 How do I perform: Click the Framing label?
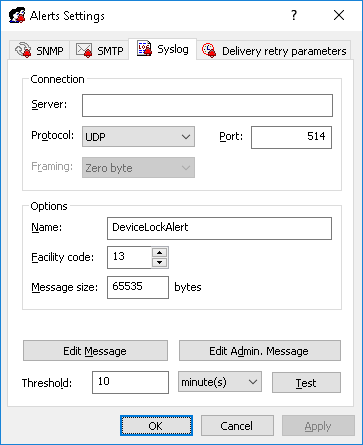point(52,166)
